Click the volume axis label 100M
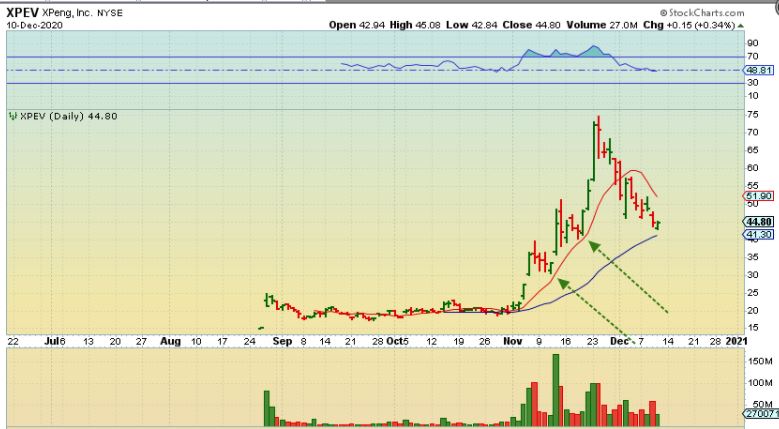 tap(760, 383)
